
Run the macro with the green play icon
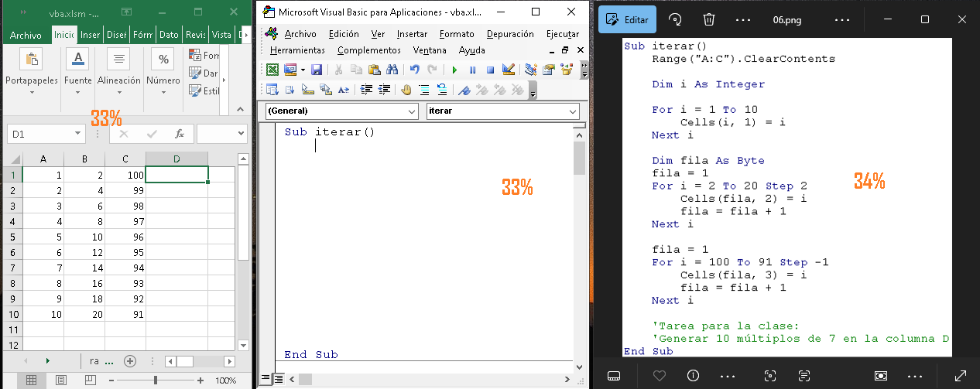[x=454, y=70]
